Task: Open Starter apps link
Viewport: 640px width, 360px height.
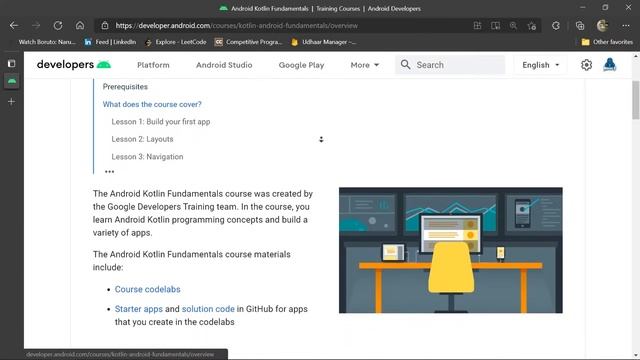Action: click(138, 309)
